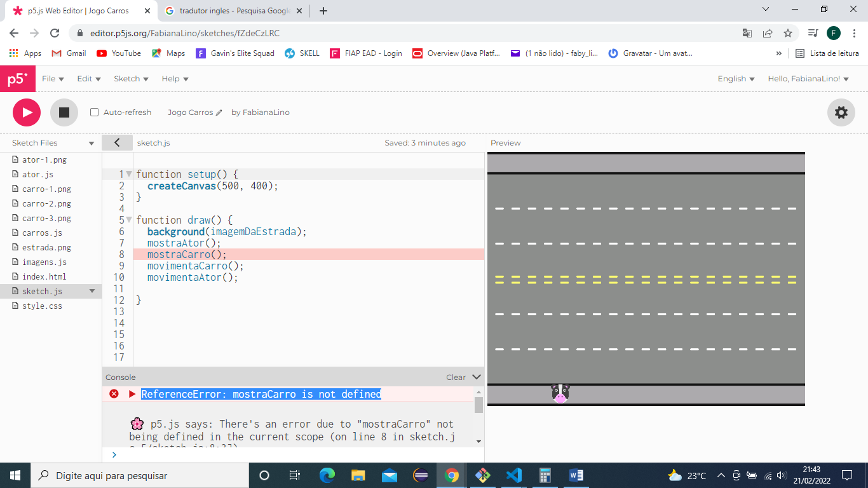
Task: Edit sketch name with pencil icon
Action: (219, 112)
